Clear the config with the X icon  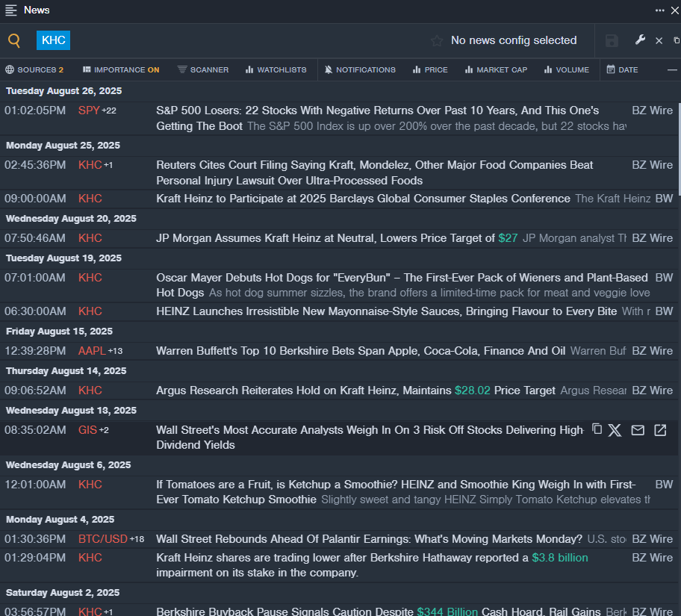point(659,40)
